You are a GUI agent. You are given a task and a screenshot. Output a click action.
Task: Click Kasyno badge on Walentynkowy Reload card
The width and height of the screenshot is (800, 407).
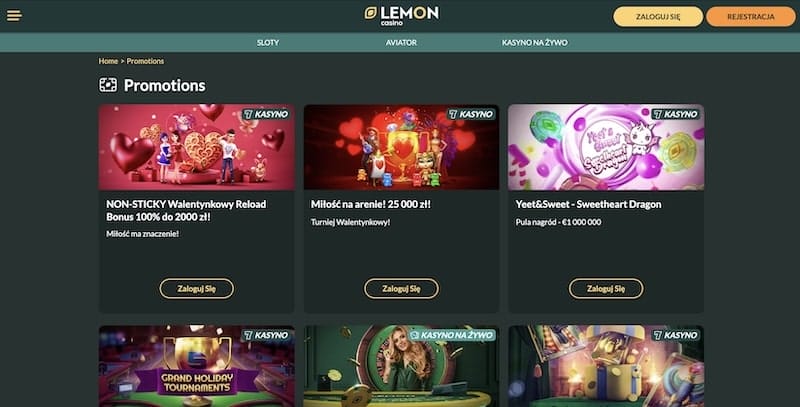[x=266, y=114]
